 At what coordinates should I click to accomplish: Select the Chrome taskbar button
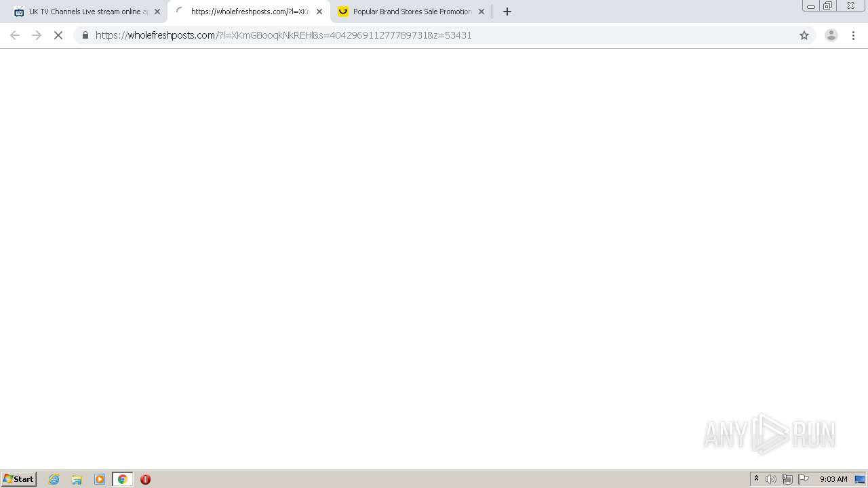coord(122,479)
